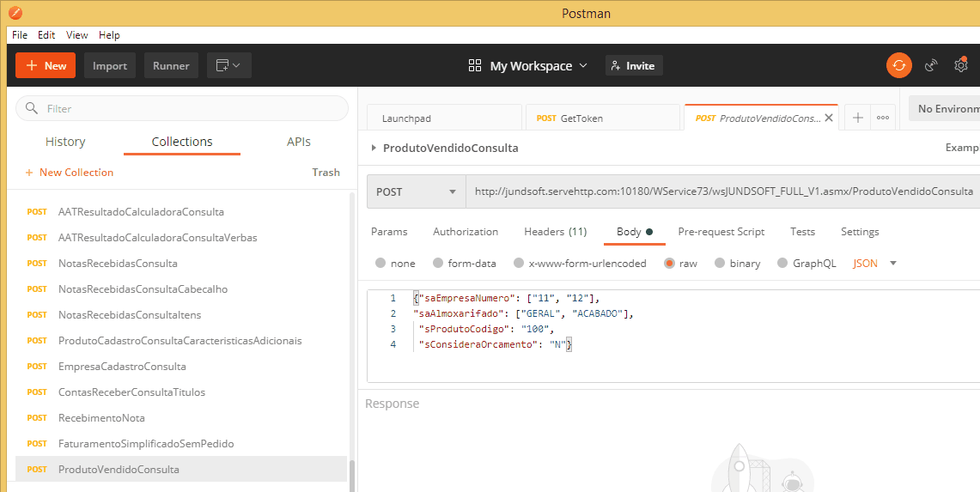Image resolution: width=980 pixels, height=492 pixels.
Task: Click the sidebar Filter search field
Action: click(x=182, y=109)
